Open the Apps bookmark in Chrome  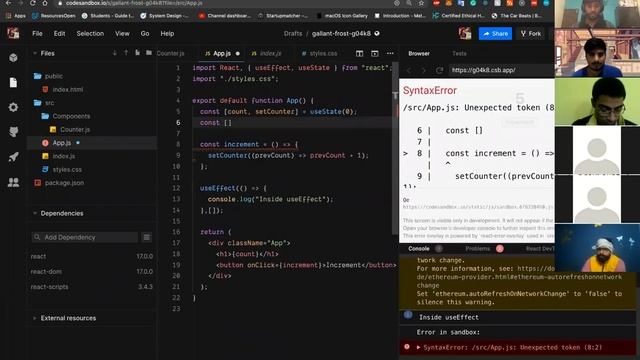click(x=16, y=16)
